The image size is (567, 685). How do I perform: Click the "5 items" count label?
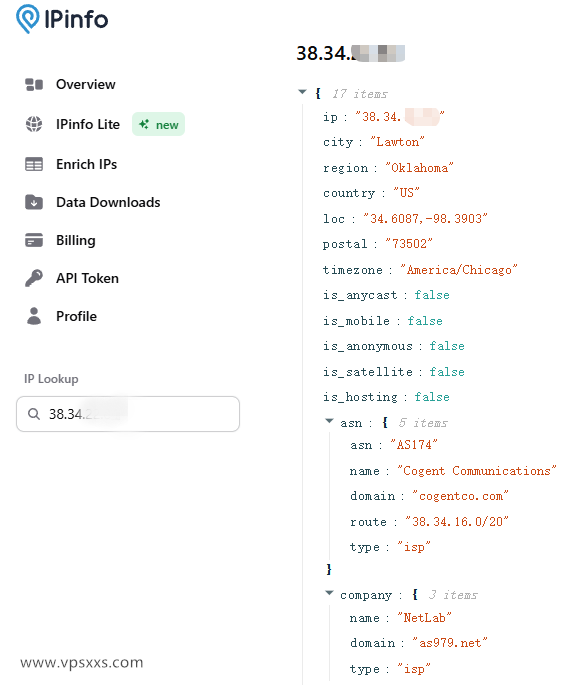pyautogui.click(x=423, y=423)
